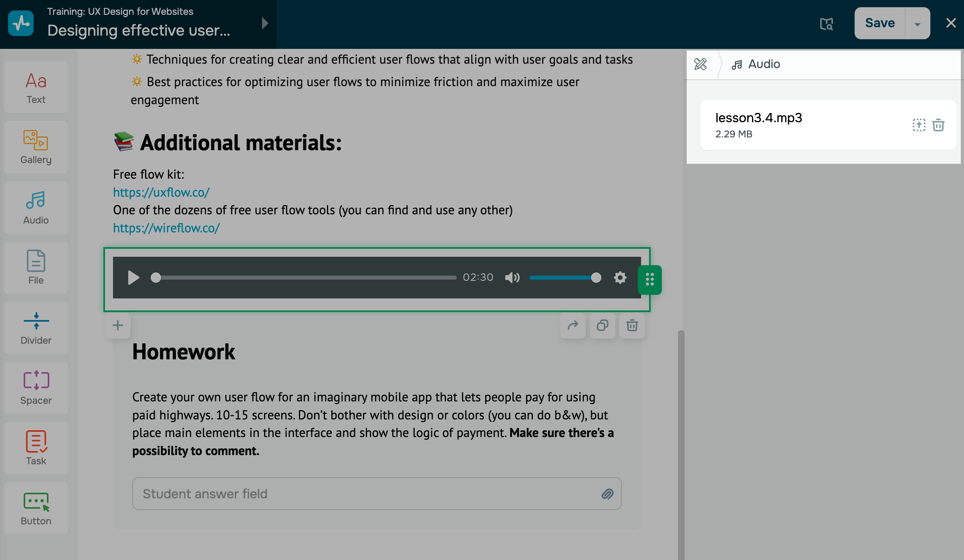This screenshot has height=560, width=964.
Task: Click the plus to add block
Action: click(x=117, y=325)
